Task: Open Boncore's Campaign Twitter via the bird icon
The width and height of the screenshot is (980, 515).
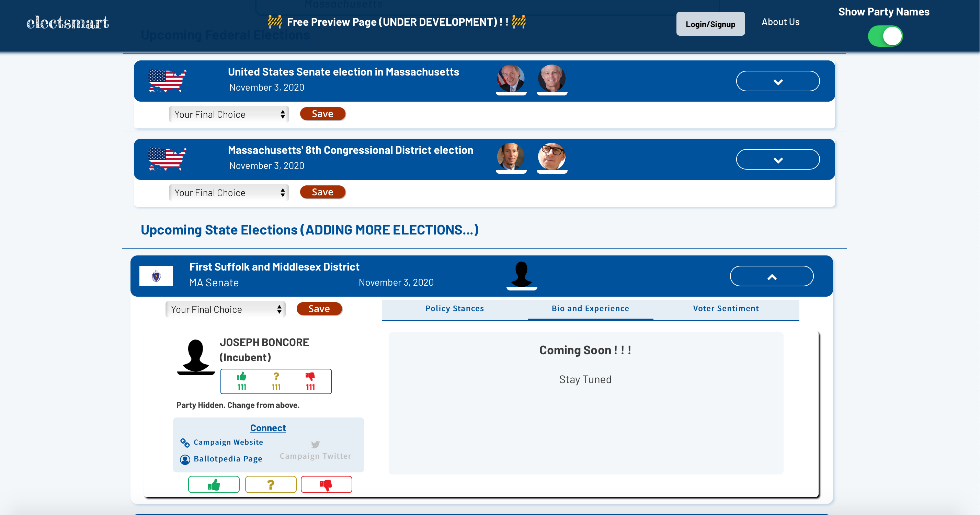Action: coord(315,444)
